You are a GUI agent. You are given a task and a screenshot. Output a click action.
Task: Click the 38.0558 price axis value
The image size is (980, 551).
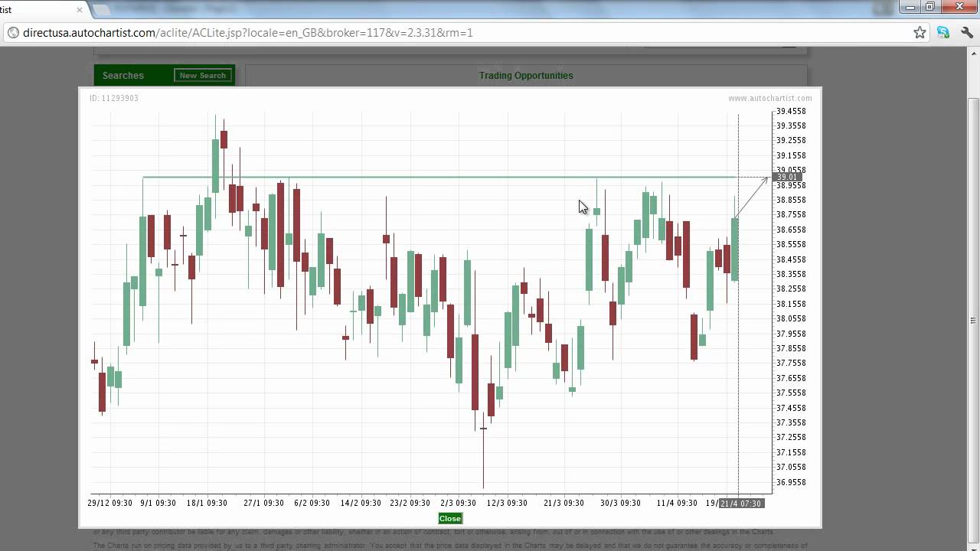click(791, 318)
